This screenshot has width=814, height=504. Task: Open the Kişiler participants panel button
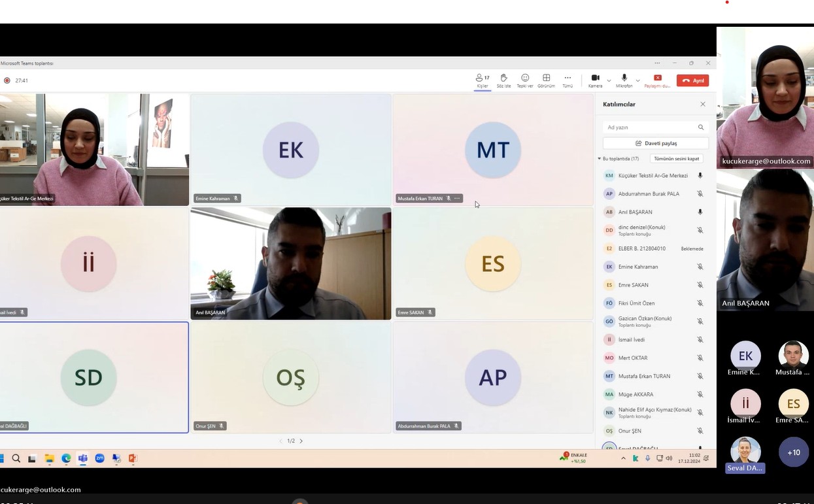click(483, 80)
